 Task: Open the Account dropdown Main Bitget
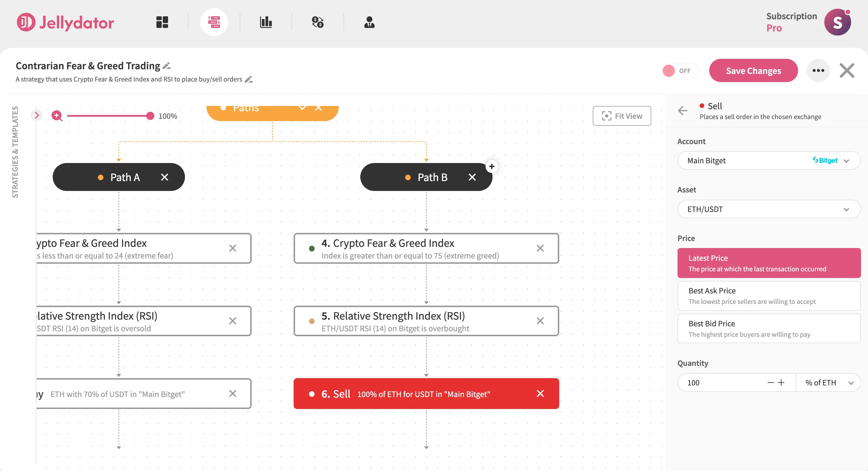coord(769,161)
